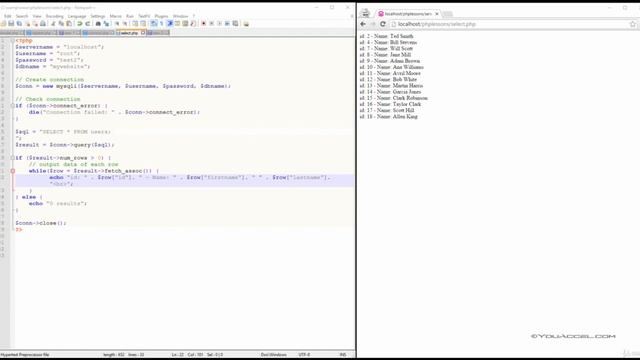Image resolution: width=640 pixels, height=360 pixels.
Task: Undo with the green arrow icon
Action: click(x=80, y=24)
